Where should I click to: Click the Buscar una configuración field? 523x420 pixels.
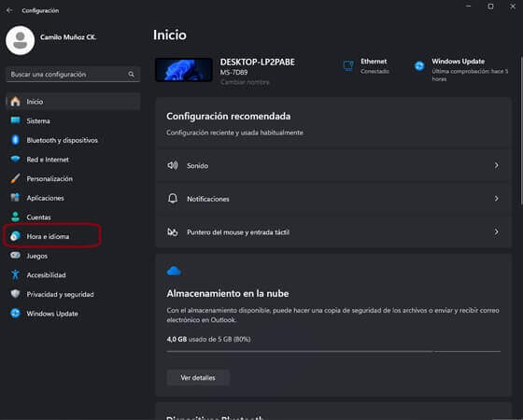(x=73, y=75)
